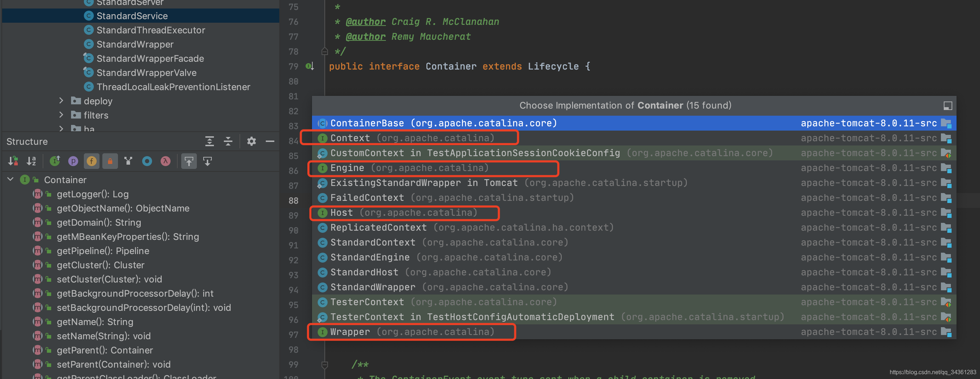Open Structure panel settings gear

(252, 141)
